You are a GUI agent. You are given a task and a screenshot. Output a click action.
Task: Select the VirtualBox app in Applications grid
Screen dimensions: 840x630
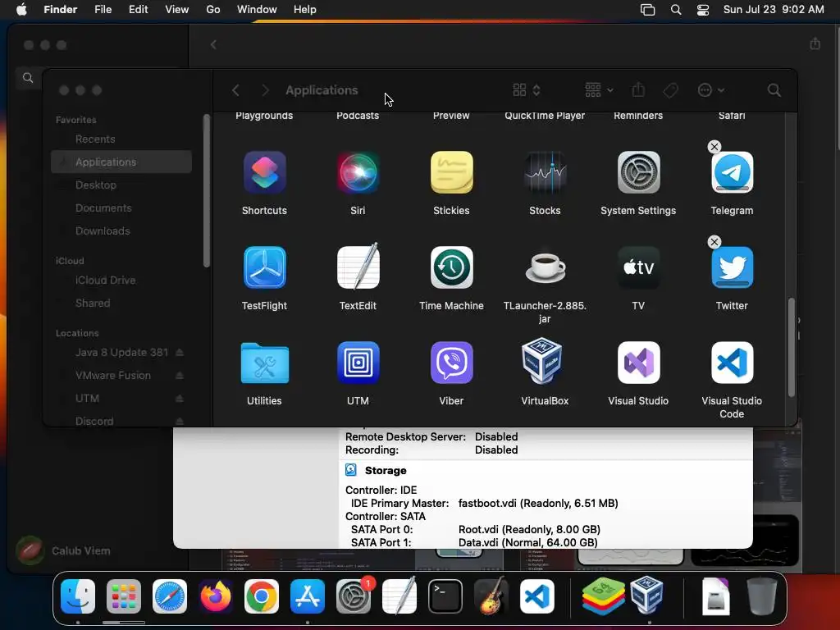tap(542, 361)
